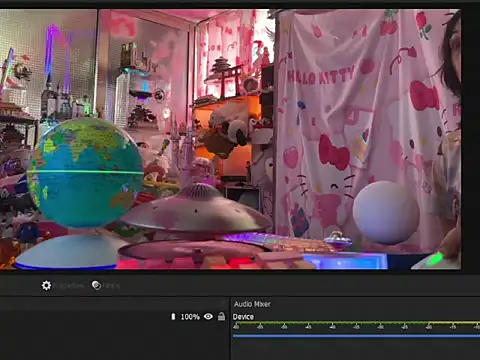Click the battery icon beside 100%
Screen dimensions: 480x360
173,316
